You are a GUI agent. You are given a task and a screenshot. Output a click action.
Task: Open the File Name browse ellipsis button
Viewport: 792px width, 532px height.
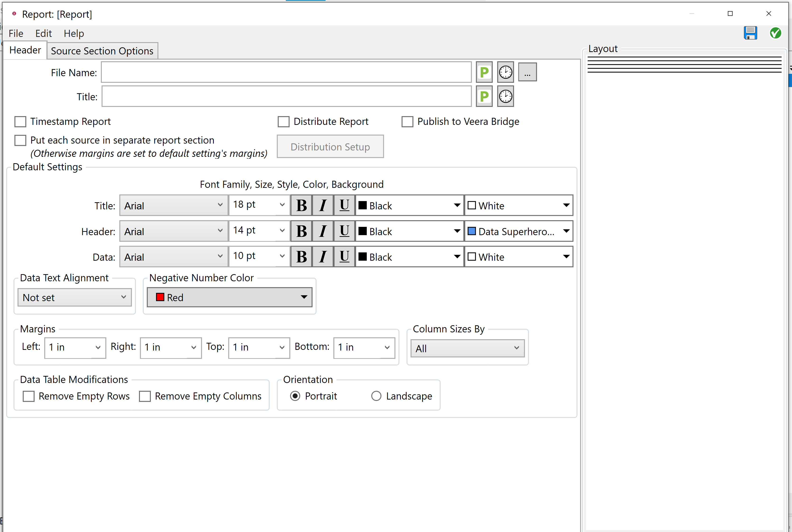pos(527,72)
